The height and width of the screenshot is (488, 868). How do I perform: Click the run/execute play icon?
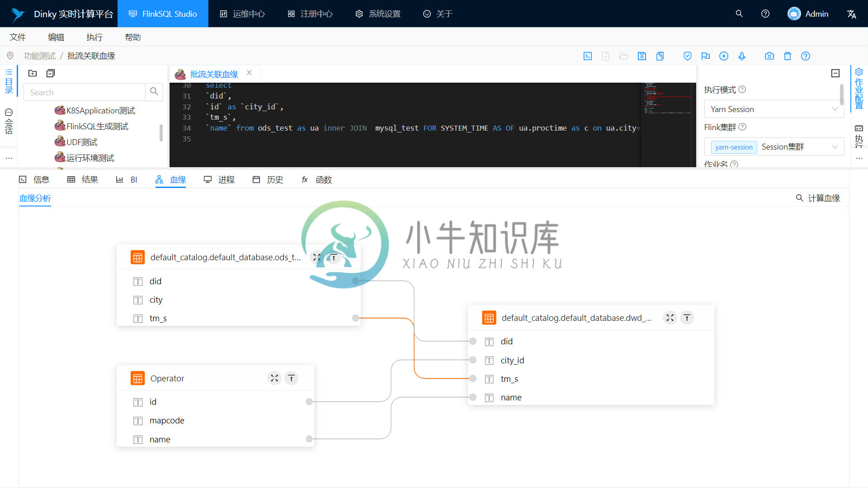(723, 56)
